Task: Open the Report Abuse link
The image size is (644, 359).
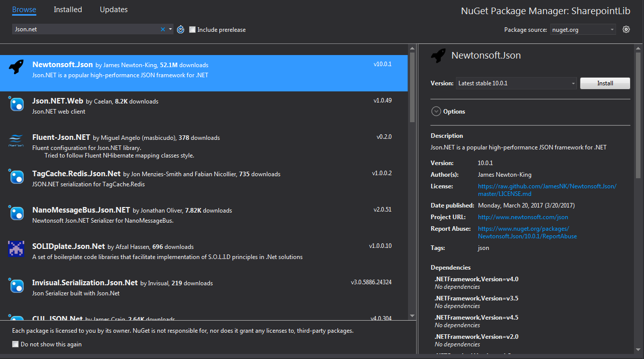Action: [x=528, y=232]
